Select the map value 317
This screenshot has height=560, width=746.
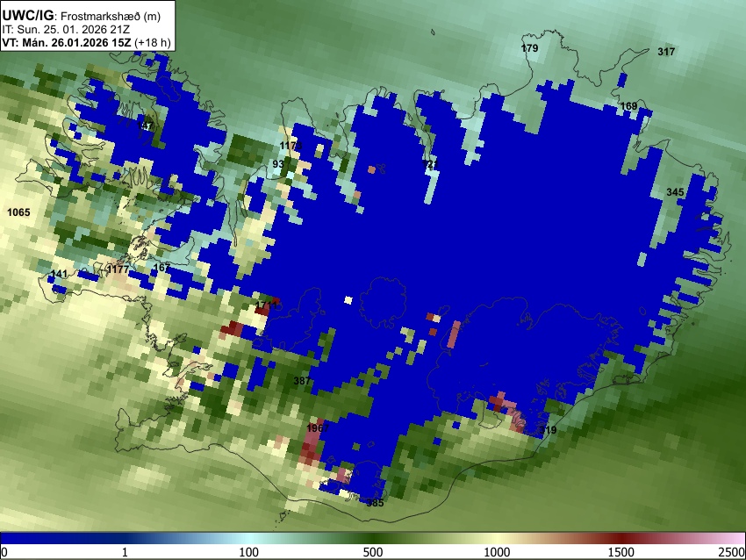(666, 52)
